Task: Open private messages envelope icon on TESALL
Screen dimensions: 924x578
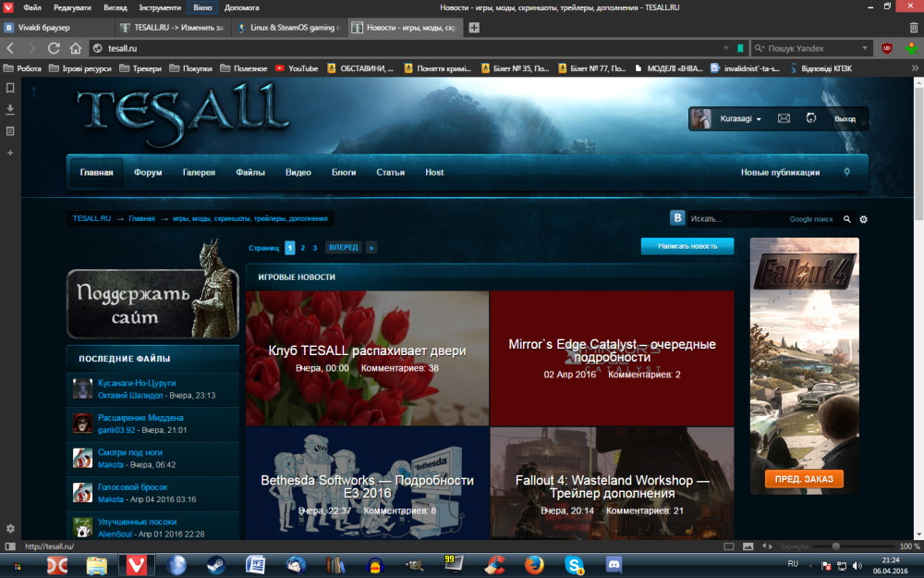Action: [x=784, y=118]
